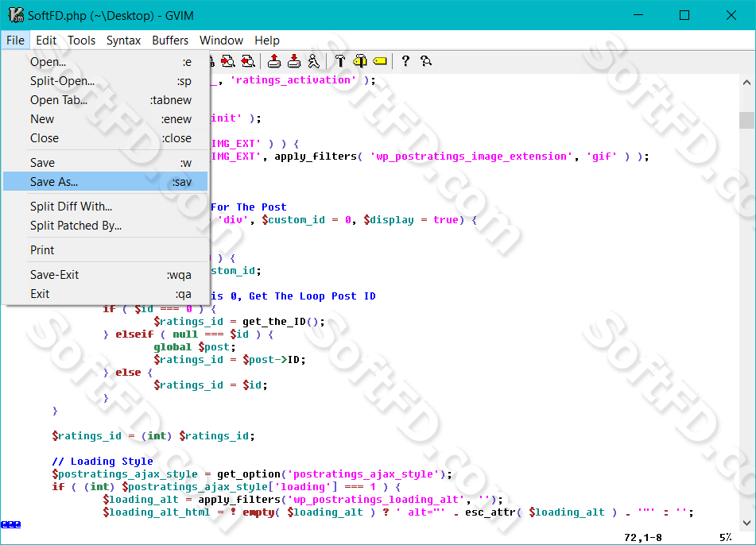The height and width of the screenshot is (545, 756).
Task: Click the 'wp_postratings_image_extension' string
Action: pos(471,157)
